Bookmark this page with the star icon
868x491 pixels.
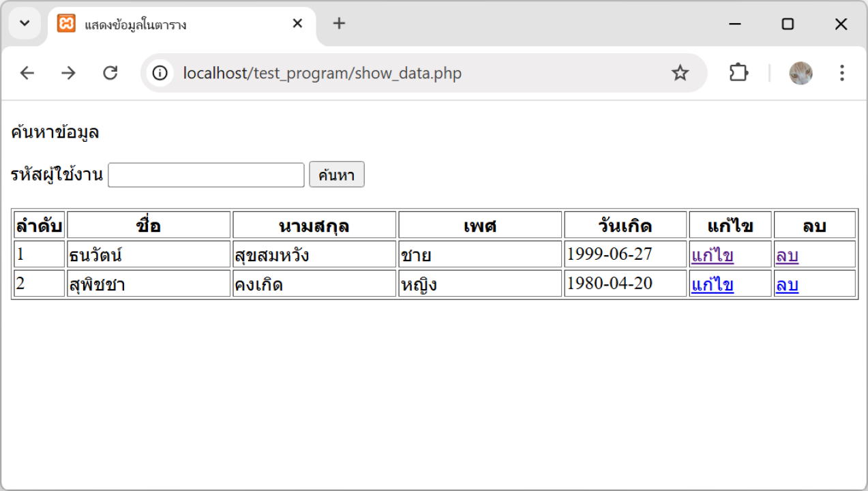click(680, 73)
